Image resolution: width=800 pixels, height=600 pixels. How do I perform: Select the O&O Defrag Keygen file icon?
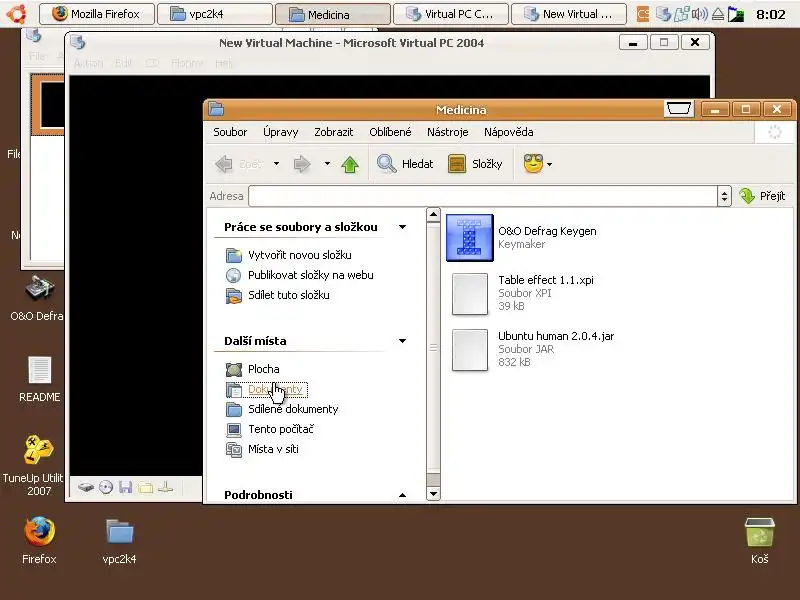coord(470,238)
